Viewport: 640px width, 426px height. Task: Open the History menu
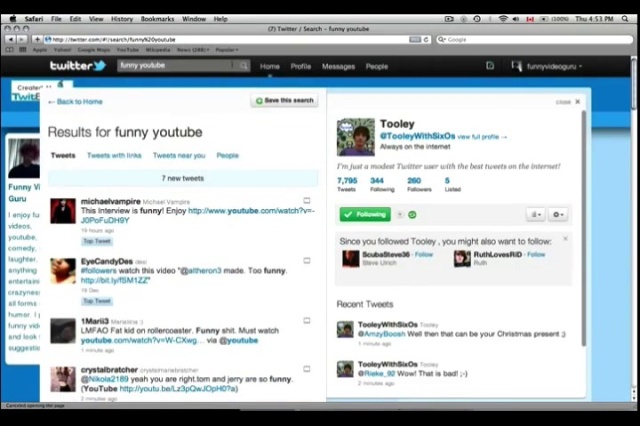[x=122, y=19]
